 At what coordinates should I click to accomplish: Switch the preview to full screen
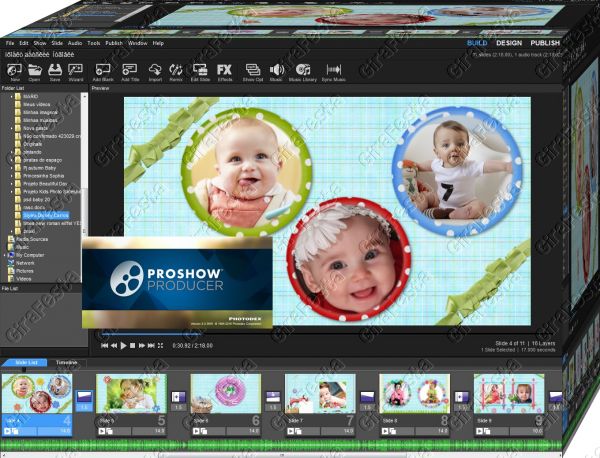point(160,346)
